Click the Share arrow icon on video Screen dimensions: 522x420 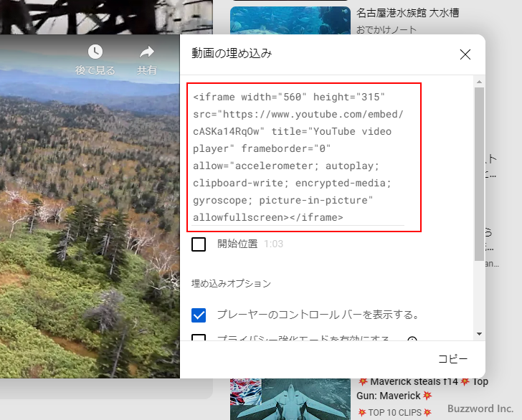147,52
